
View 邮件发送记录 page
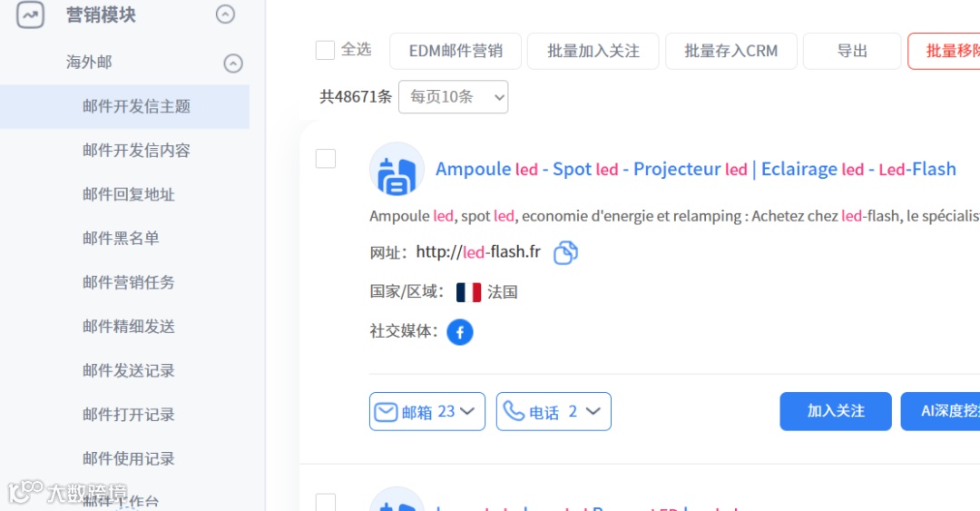pyautogui.click(x=129, y=370)
